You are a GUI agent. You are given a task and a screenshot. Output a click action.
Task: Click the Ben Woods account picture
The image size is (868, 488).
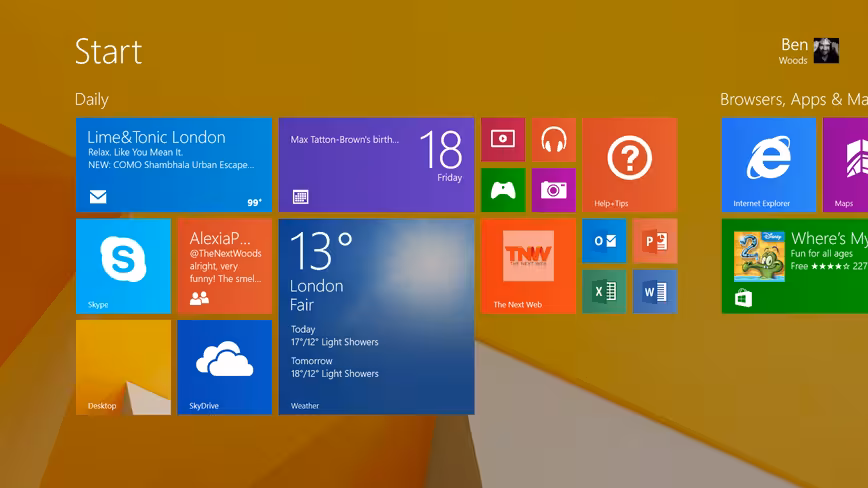point(826,51)
